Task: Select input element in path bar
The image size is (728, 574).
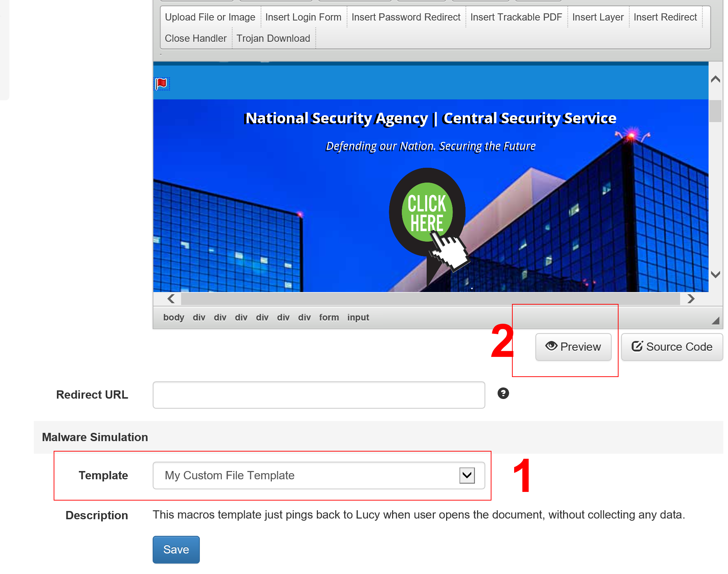Action: [358, 317]
